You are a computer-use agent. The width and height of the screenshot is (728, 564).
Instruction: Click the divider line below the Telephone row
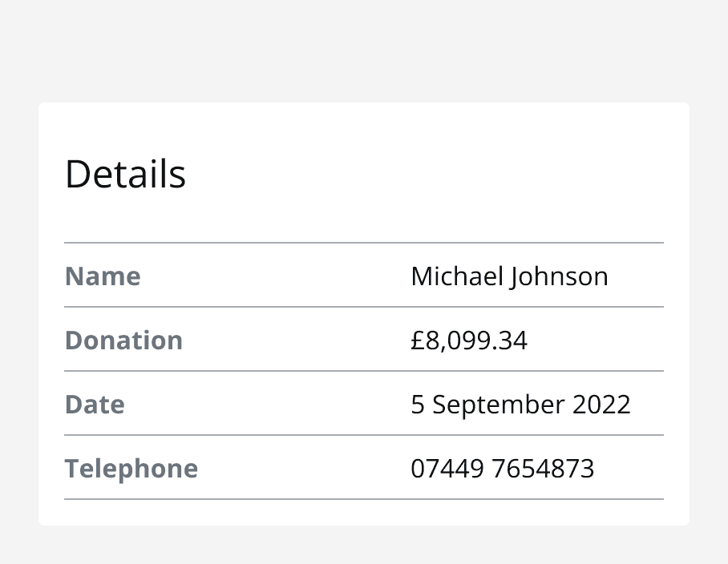click(364, 499)
